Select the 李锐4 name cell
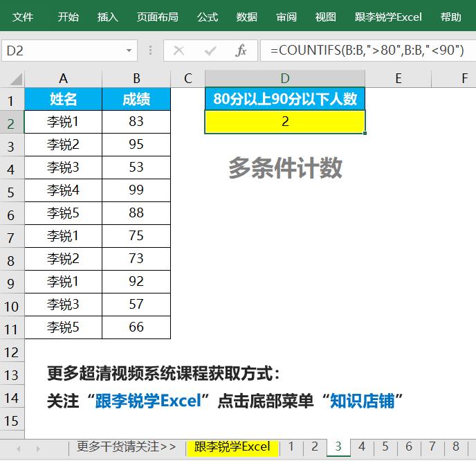The image size is (476, 461). [63, 190]
